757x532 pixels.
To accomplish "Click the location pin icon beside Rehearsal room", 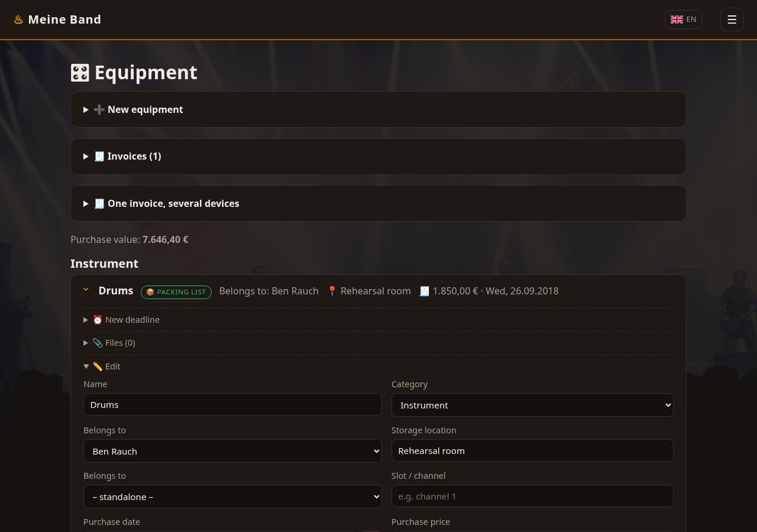I will pos(332,291).
